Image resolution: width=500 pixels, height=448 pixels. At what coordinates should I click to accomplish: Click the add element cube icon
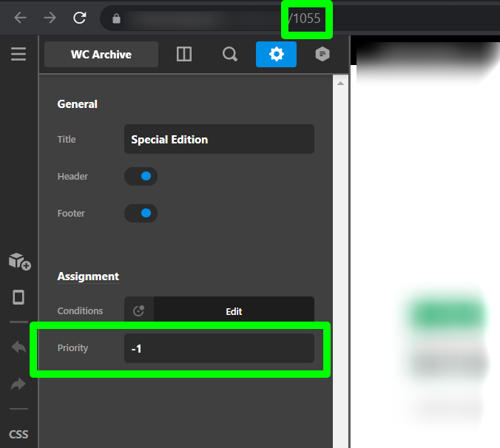click(x=19, y=261)
